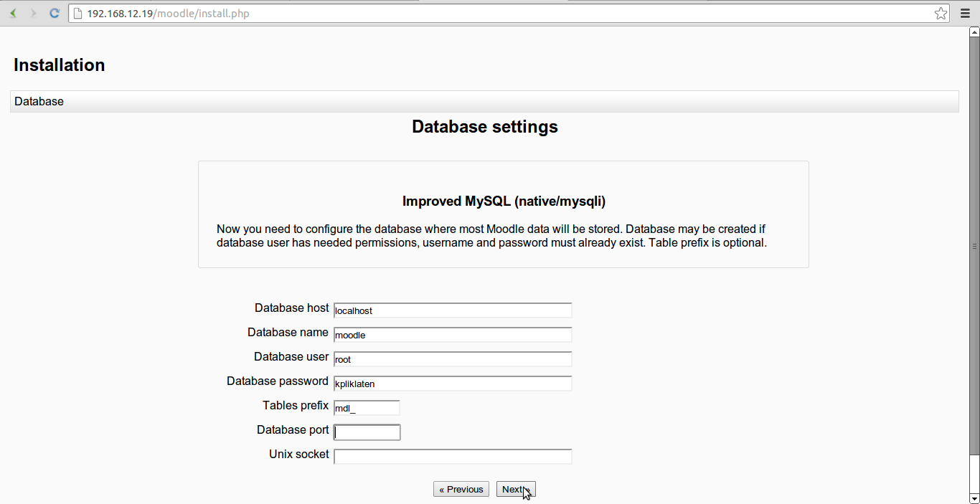Click the Database user field containing root
Image resolution: width=980 pixels, height=504 pixels.
[x=453, y=359]
